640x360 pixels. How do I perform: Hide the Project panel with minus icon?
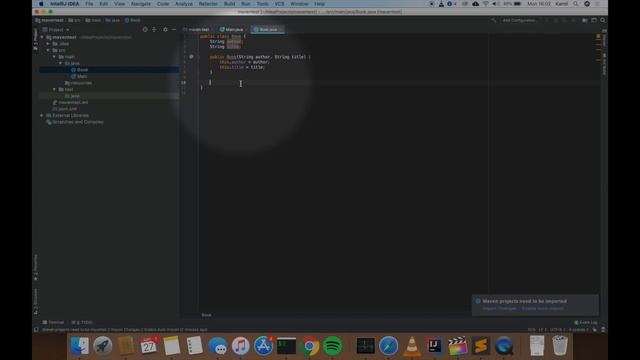[x=174, y=29]
